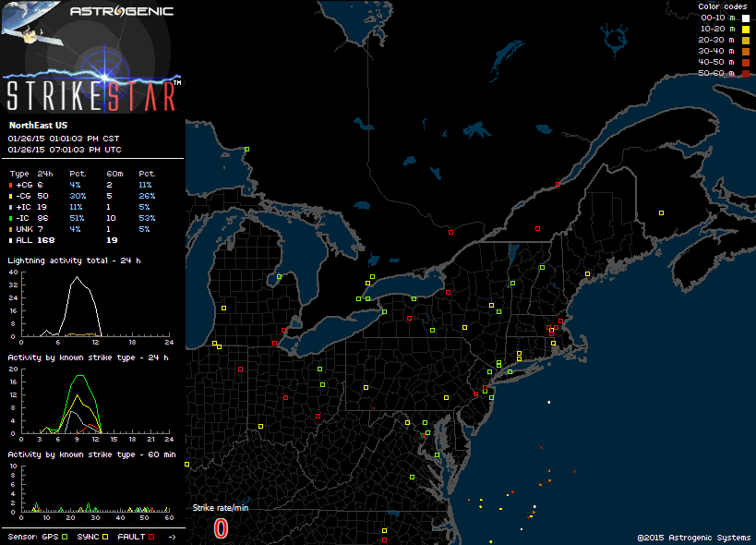Screen dimensions: 756x545
Task: Click the SYNC yellow sensor legend square
Action: tap(105, 537)
